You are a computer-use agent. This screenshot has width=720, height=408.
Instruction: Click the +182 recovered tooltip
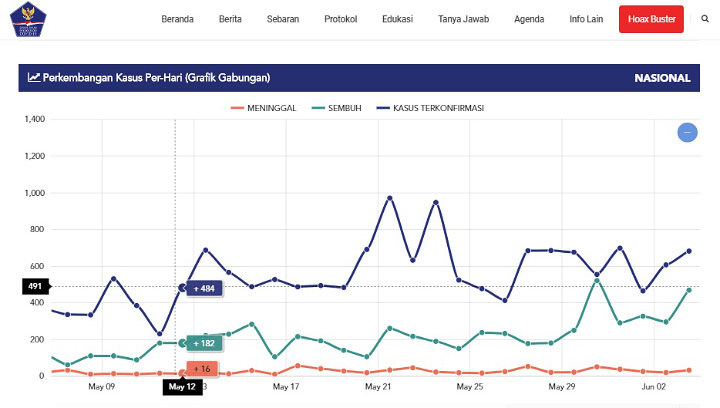pos(204,343)
